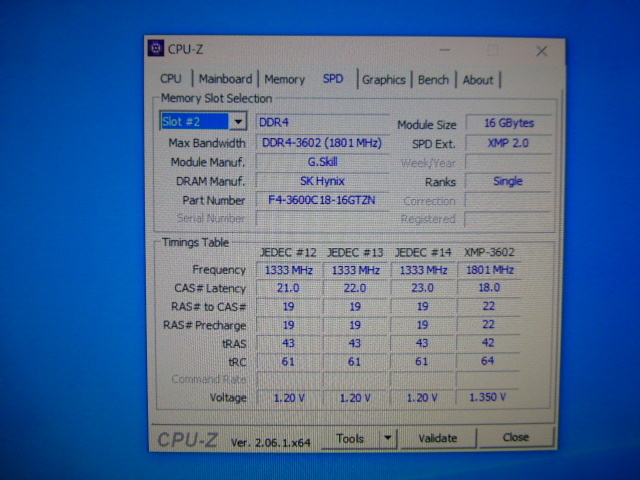Click the empty Registered field
The height and width of the screenshot is (480, 640).
(508, 219)
